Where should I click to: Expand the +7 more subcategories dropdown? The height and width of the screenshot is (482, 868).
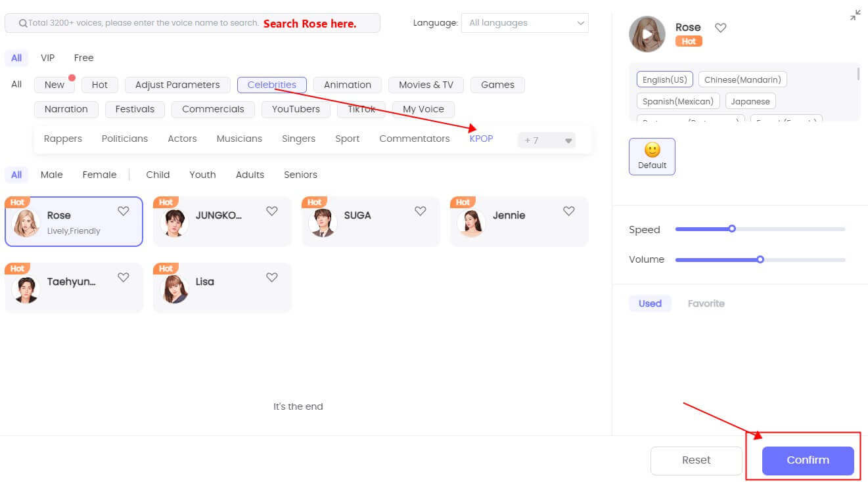tap(547, 140)
